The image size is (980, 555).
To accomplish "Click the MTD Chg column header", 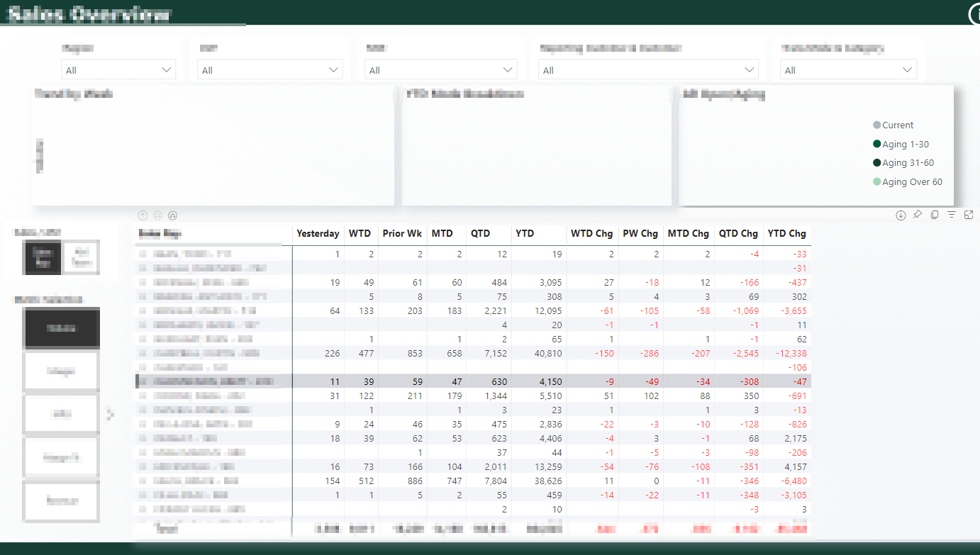I will point(689,233).
